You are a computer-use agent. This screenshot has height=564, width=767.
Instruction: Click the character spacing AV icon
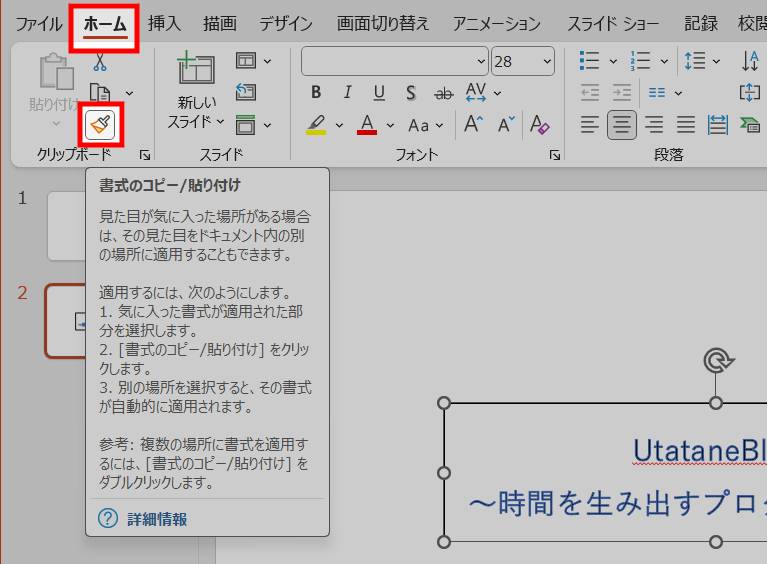pos(476,92)
